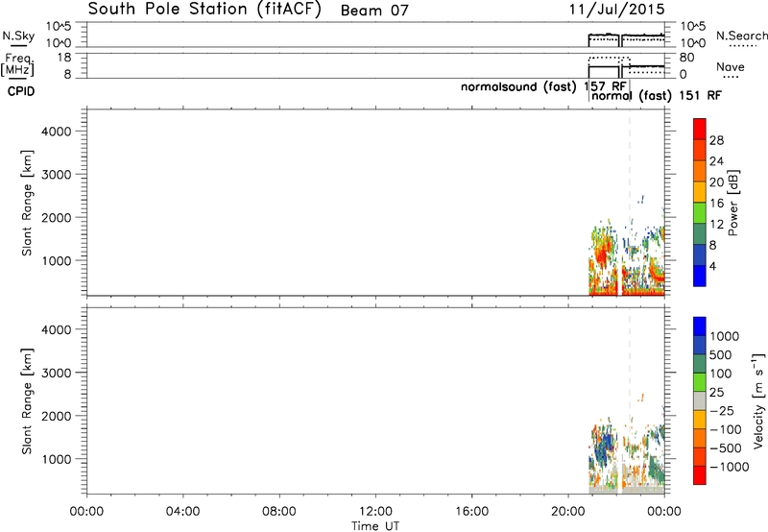This screenshot has height=532, width=768.
Task: Click the Velocity [m s-1] color bar title
Action: coord(758,400)
